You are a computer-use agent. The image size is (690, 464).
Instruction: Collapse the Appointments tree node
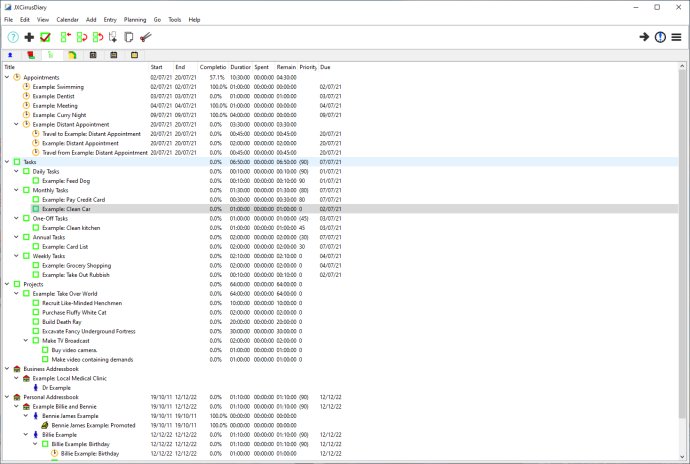[7, 77]
